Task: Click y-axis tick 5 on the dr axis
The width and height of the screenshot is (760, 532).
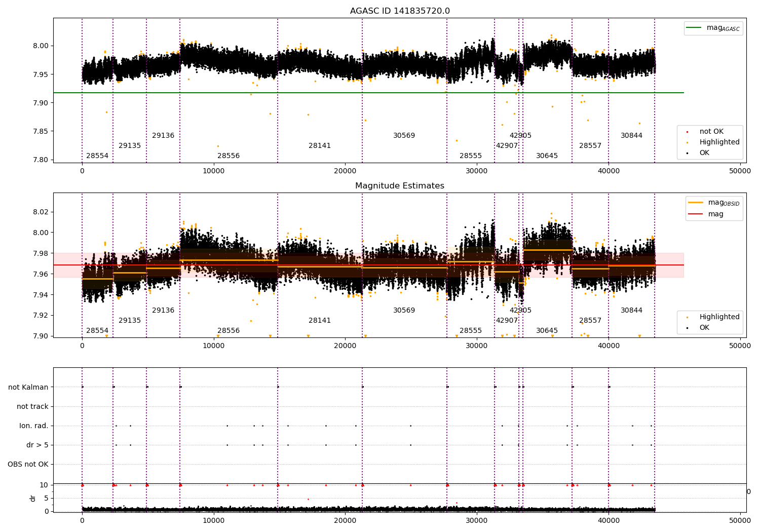Action: (x=47, y=498)
